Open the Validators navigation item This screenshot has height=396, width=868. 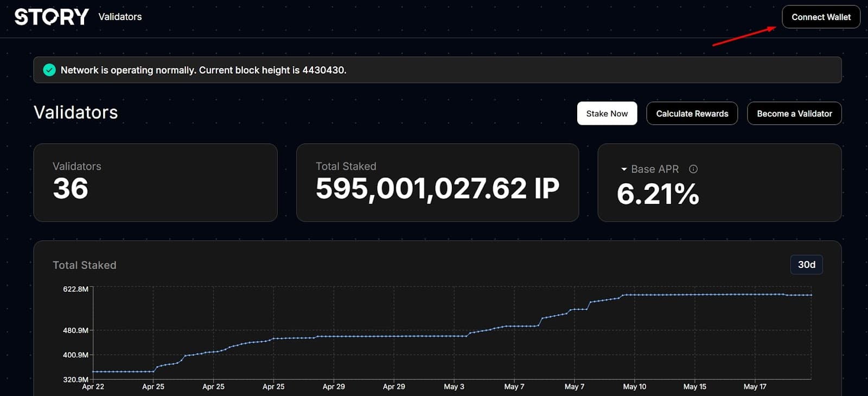120,17
